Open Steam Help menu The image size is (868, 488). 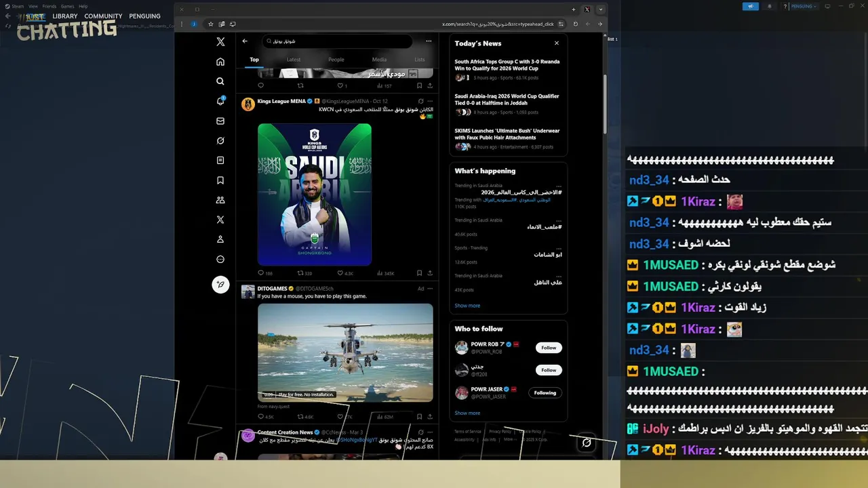click(x=83, y=6)
